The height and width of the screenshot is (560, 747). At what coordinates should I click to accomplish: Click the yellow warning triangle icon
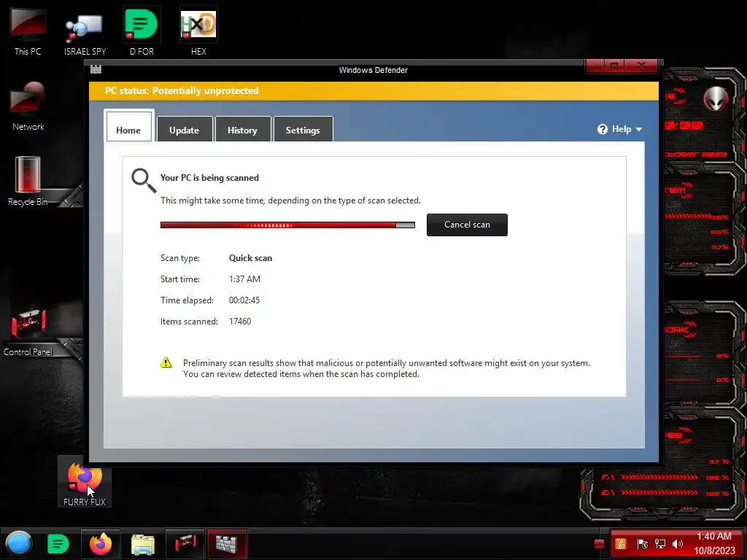coord(166,362)
